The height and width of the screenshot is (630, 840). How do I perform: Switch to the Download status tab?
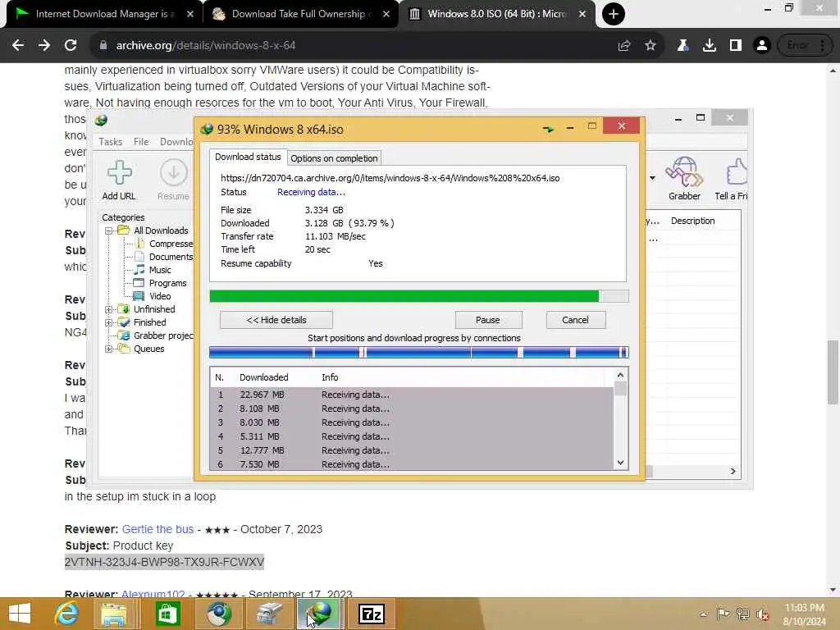[x=248, y=157]
